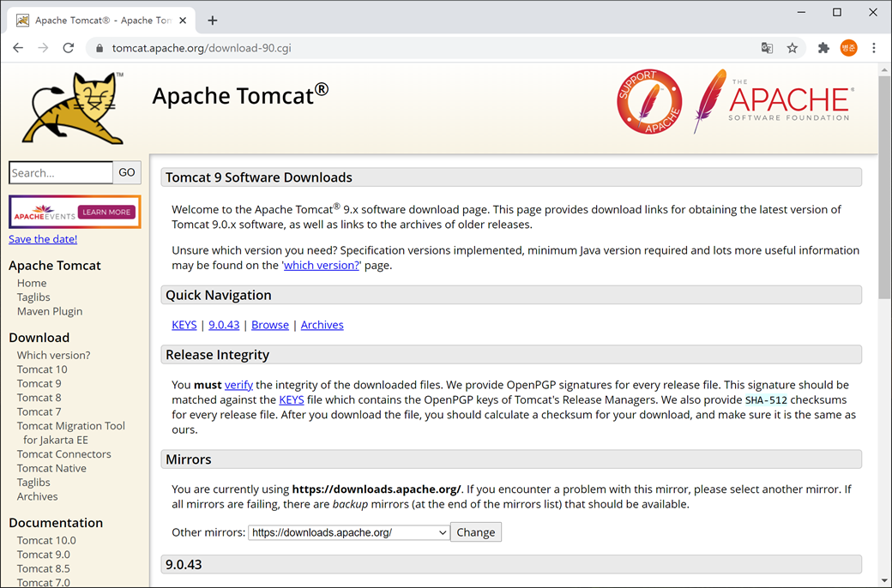Viewport: 892px width, 588px height.
Task: Expand the Other mirrors dropdown
Action: click(x=349, y=533)
